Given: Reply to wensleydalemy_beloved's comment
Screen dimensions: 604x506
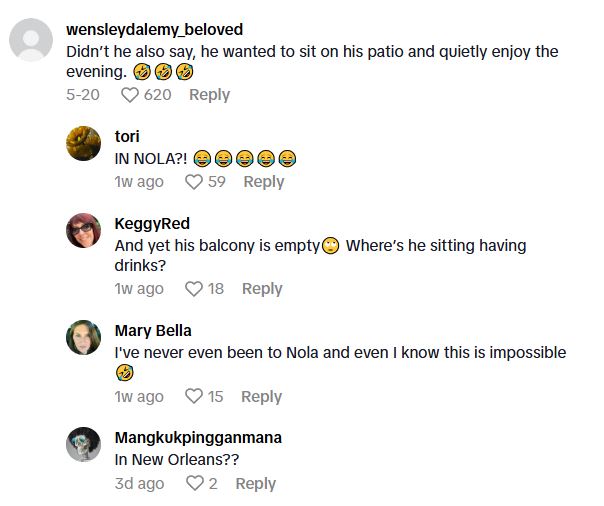Looking at the screenshot, I should click(209, 95).
